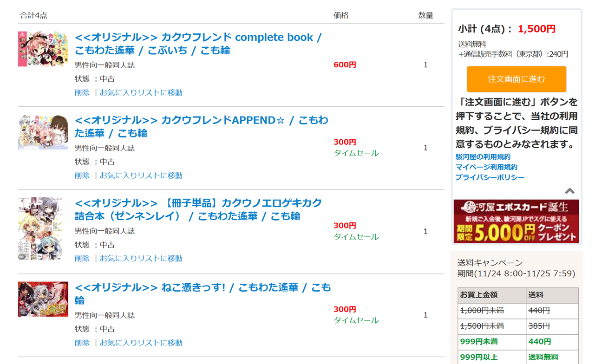Image resolution: width=595 pixels, height=364 pixels.
Task: Click the Kakuu Friend complete book thumbnail
Action: pos(43,49)
